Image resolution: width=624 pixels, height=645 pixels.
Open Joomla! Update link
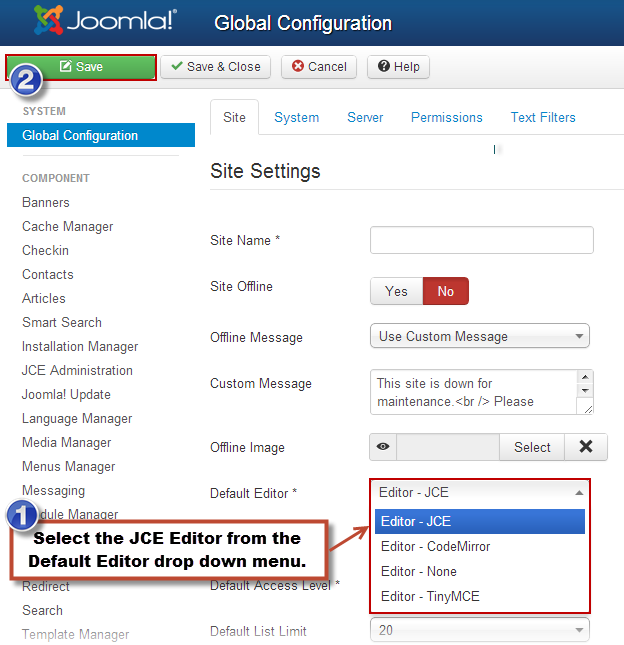(x=66, y=394)
